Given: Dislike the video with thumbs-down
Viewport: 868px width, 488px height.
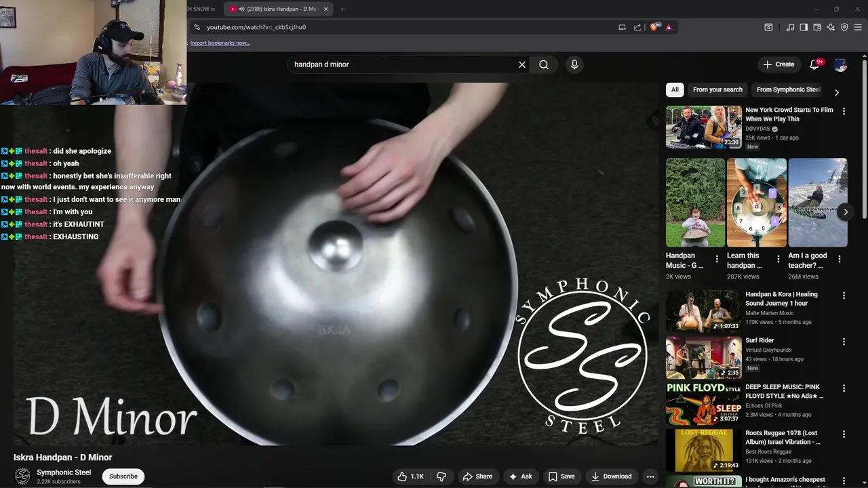Looking at the screenshot, I should (x=441, y=476).
